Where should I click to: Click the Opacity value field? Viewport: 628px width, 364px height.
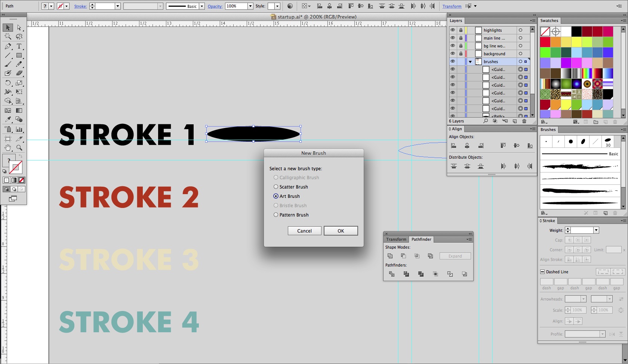click(236, 6)
